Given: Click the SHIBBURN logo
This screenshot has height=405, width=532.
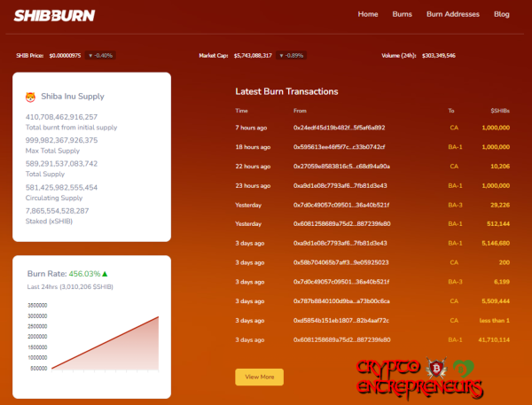Looking at the screenshot, I should (54, 15).
